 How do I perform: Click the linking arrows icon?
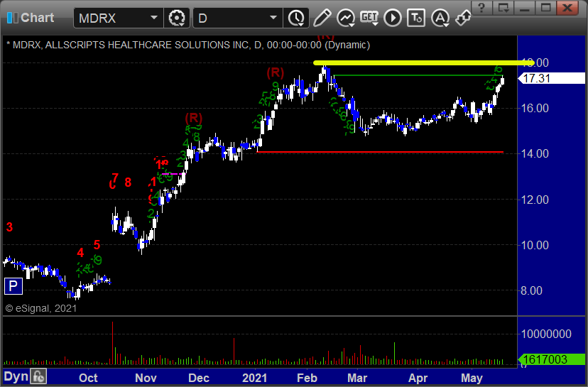point(463,18)
